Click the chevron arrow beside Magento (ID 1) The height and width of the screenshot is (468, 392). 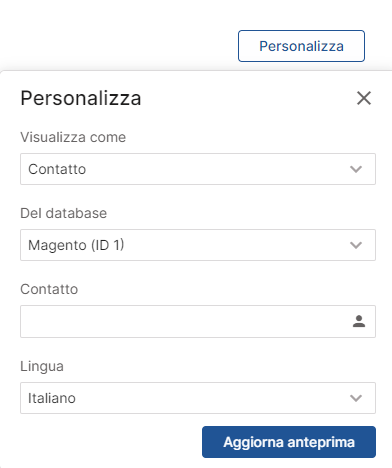point(356,245)
